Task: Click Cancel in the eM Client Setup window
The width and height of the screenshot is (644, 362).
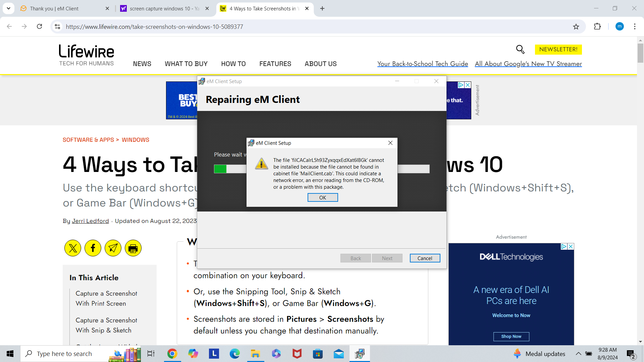Action: tap(425, 258)
